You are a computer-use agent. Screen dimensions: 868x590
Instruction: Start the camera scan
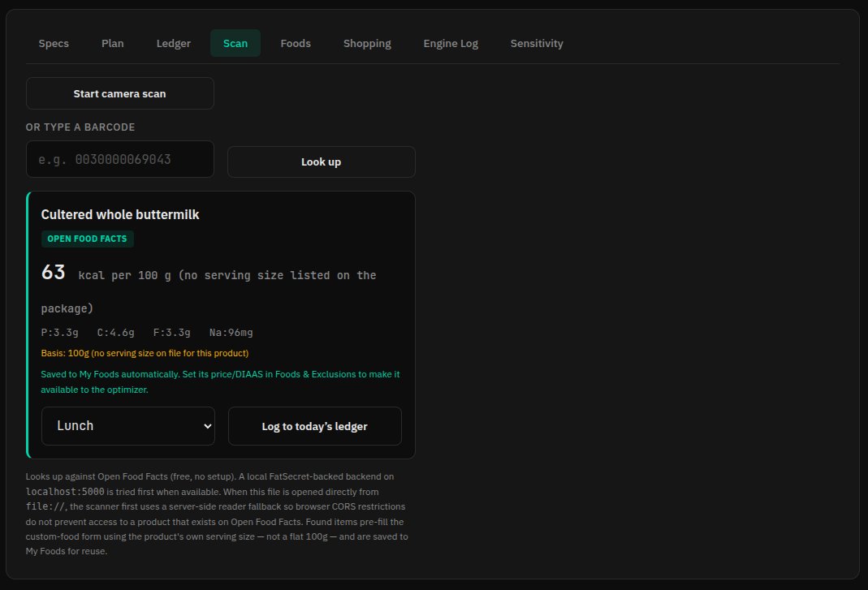coord(119,93)
